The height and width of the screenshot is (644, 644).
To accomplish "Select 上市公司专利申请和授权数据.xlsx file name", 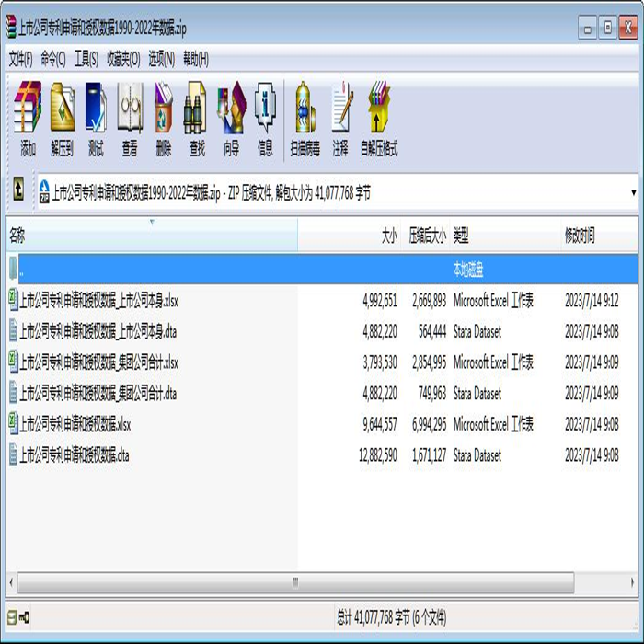I will [x=75, y=424].
